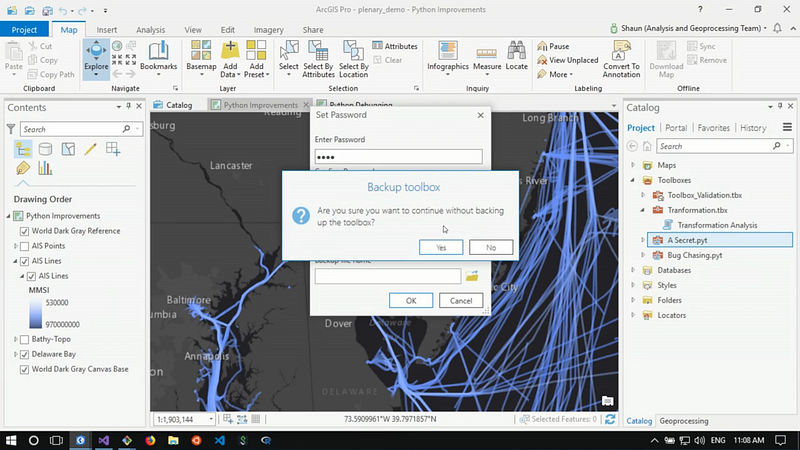Launch Firefox from the taskbar
Screen dimensions: 800x450
(x=150, y=440)
